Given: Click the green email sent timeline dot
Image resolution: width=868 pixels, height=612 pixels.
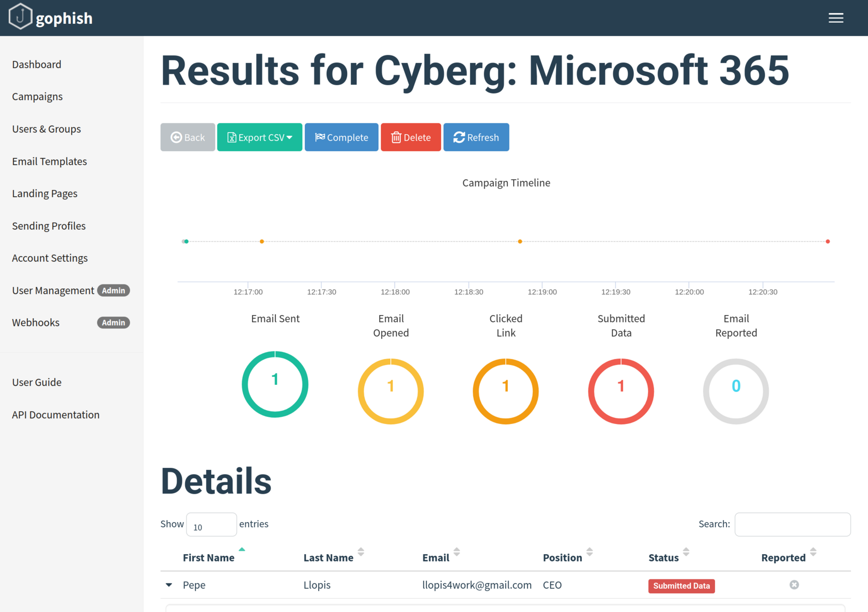Looking at the screenshot, I should (x=187, y=241).
